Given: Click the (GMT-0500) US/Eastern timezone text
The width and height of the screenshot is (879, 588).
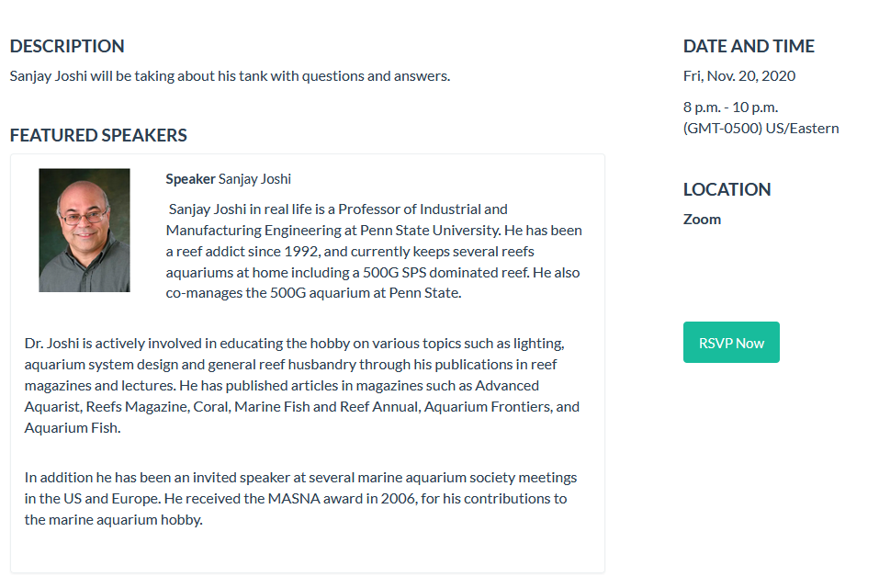Looking at the screenshot, I should click(x=761, y=128).
